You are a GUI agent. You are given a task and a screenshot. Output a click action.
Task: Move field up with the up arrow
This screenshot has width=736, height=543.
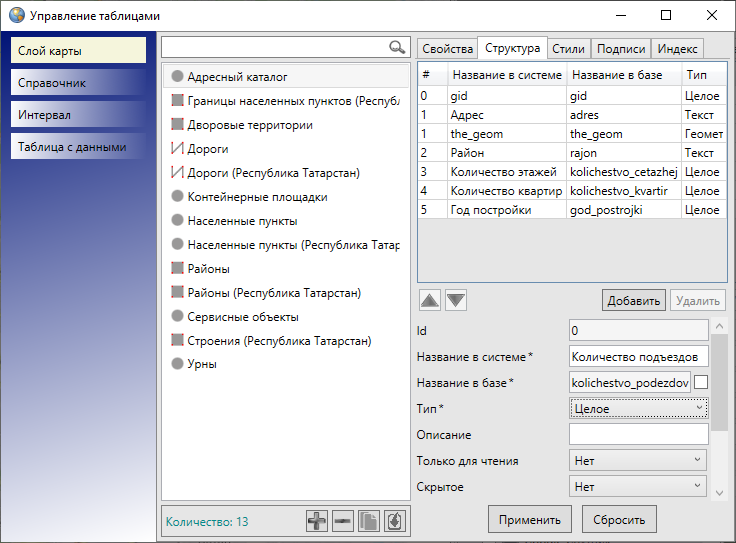click(x=428, y=300)
